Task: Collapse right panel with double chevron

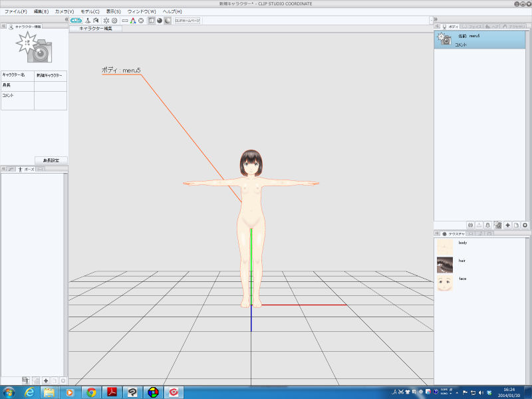Action: click(436, 20)
